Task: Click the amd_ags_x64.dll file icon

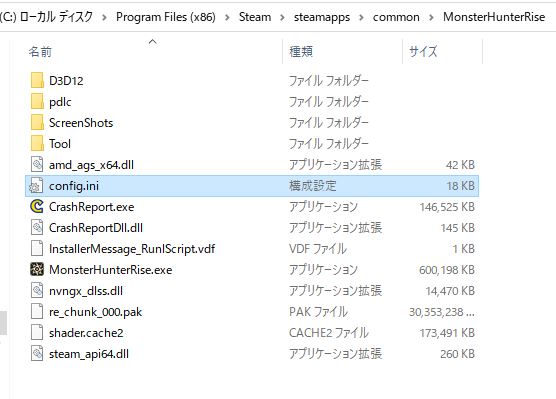Action: pyautogui.click(x=37, y=165)
